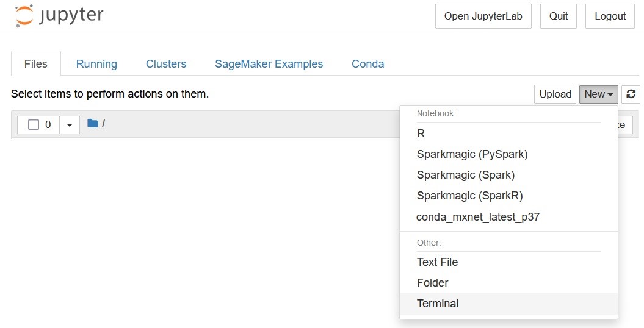The height and width of the screenshot is (328, 644).
Task: Create a Sparkmagic (SparkR) notebook
Action: [508, 196]
